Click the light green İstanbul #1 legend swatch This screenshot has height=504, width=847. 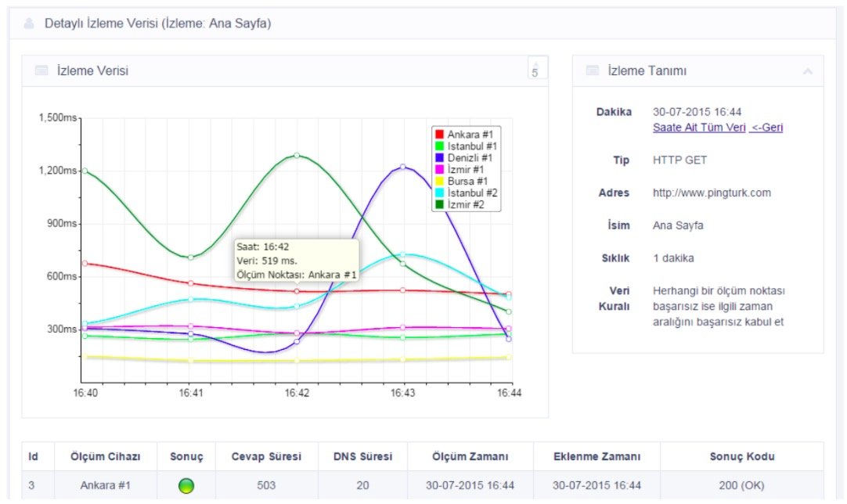pyautogui.click(x=440, y=146)
